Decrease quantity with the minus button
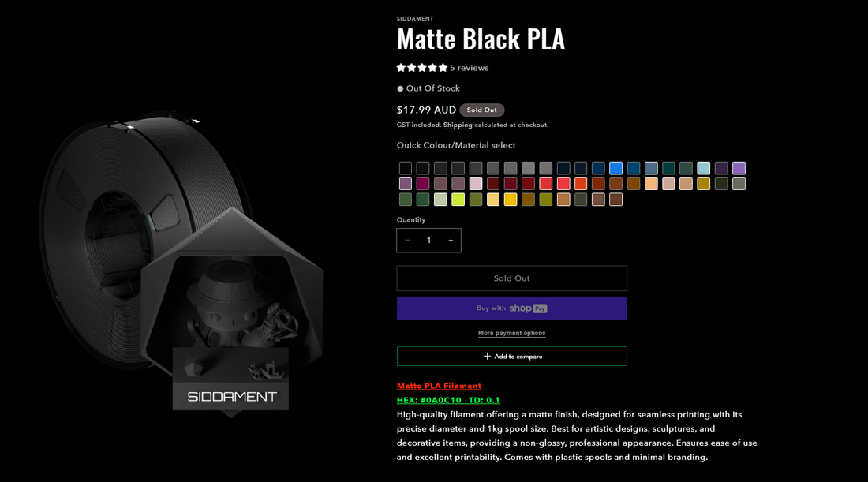This screenshot has width=868, height=482. tap(408, 240)
